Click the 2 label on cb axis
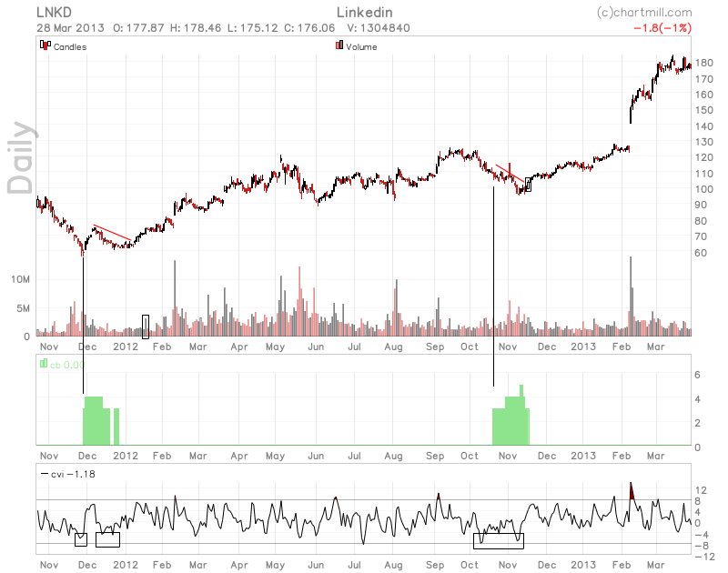Screen dimensions: 728x573 697,423
